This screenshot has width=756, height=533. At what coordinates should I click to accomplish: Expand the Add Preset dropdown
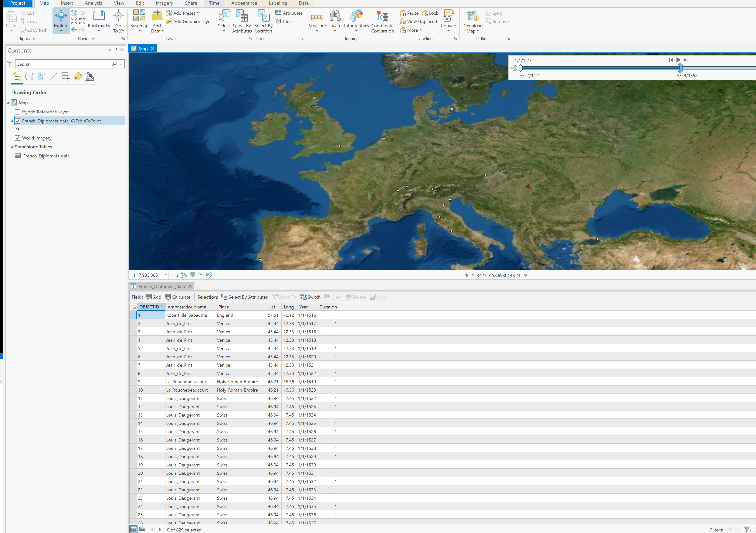[x=198, y=13]
